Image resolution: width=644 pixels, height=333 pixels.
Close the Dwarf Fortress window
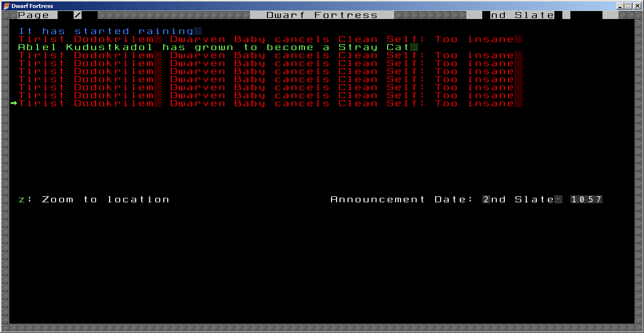pyautogui.click(x=637, y=6)
